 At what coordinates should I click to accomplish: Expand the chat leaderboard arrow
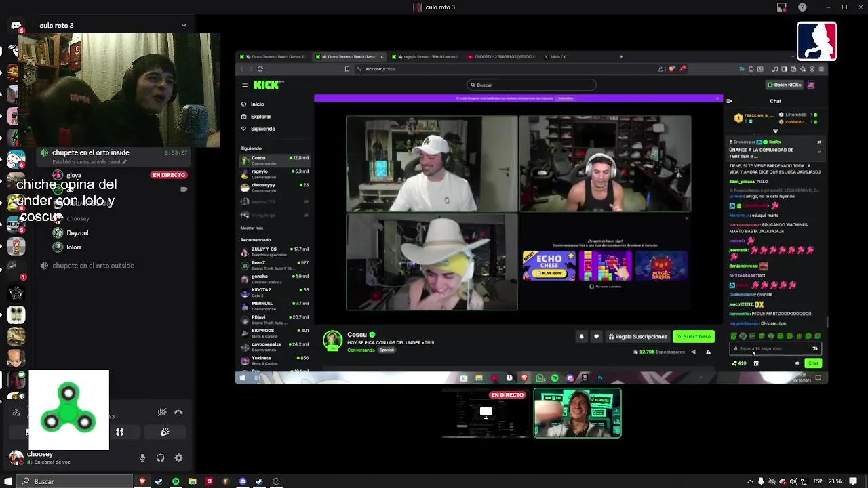pyautogui.click(x=775, y=131)
